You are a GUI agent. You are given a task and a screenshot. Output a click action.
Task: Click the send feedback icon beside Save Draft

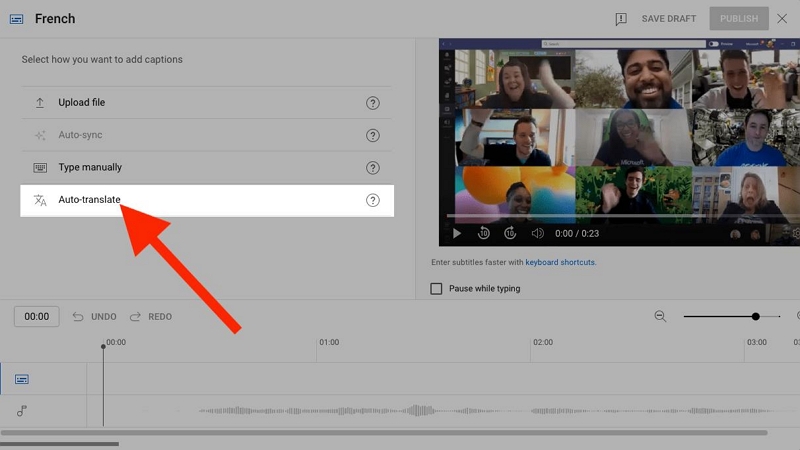point(621,19)
